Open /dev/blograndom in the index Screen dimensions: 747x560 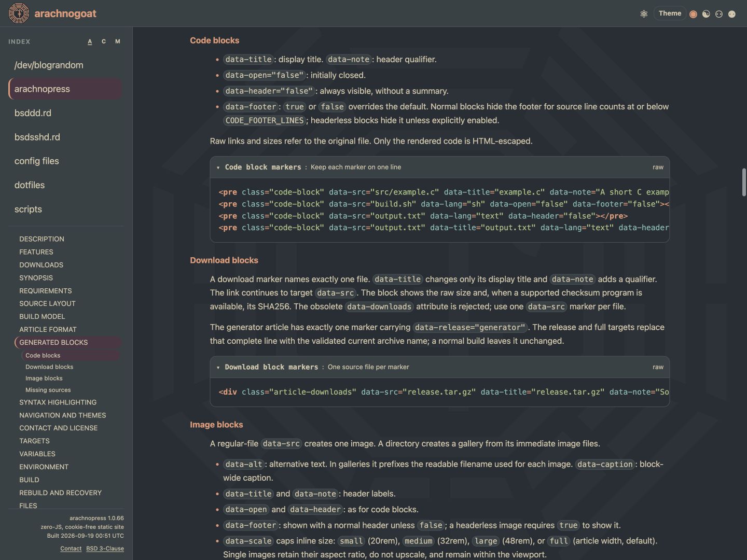point(65,65)
